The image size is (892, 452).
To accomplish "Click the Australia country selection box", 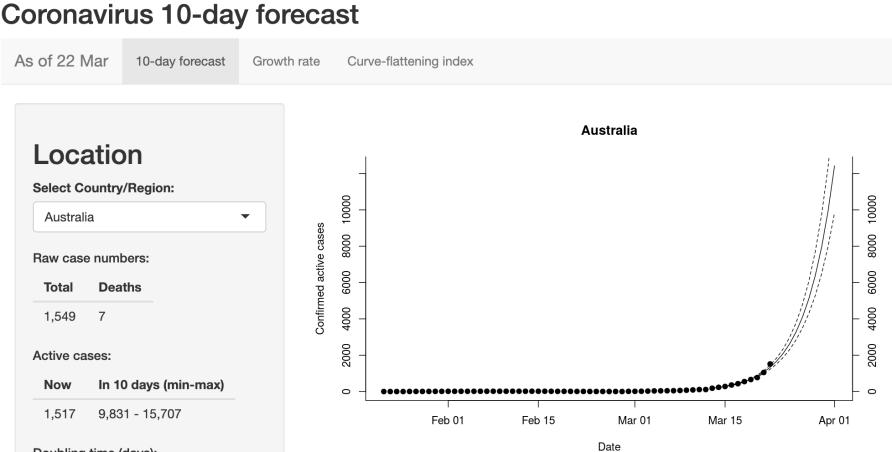I will coord(149,217).
